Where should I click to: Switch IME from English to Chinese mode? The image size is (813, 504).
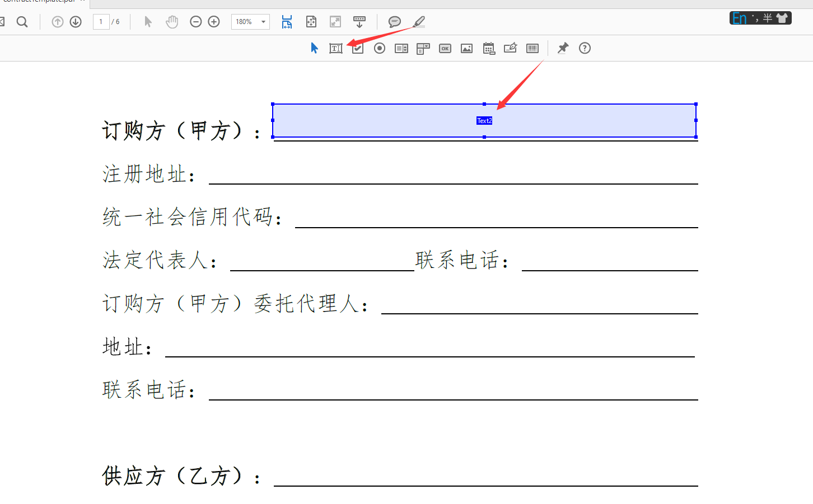[739, 18]
